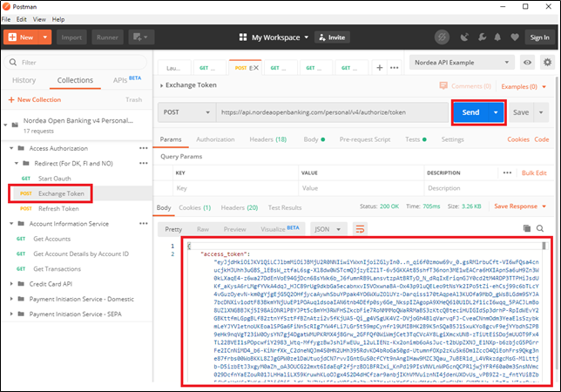Image resolution: width=561 pixels, height=392 pixels.
Task: Open the capture requests satellite icon
Action: click(464, 37)
